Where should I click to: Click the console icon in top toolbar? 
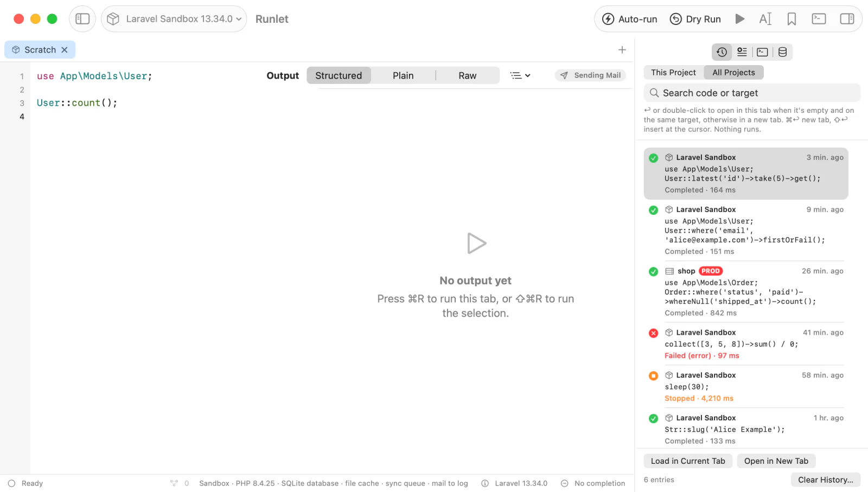point(819,19)
